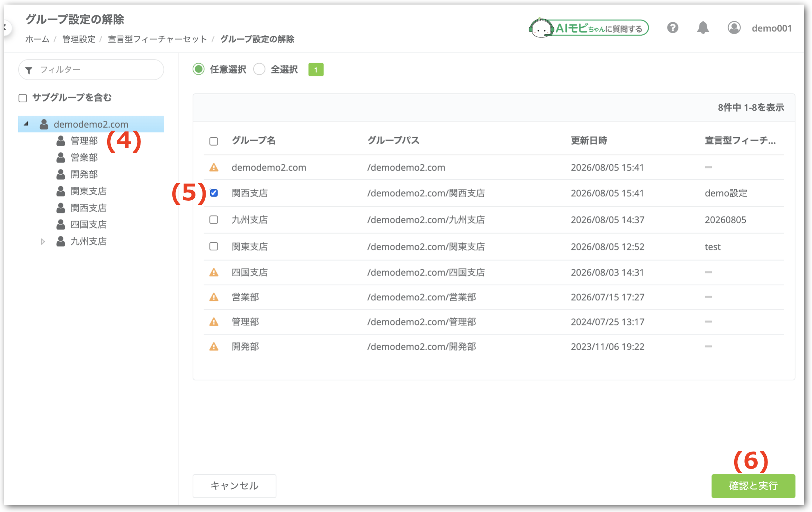
Task: Select 関東支店 in the group tree
Action: [x=89, y=191]
